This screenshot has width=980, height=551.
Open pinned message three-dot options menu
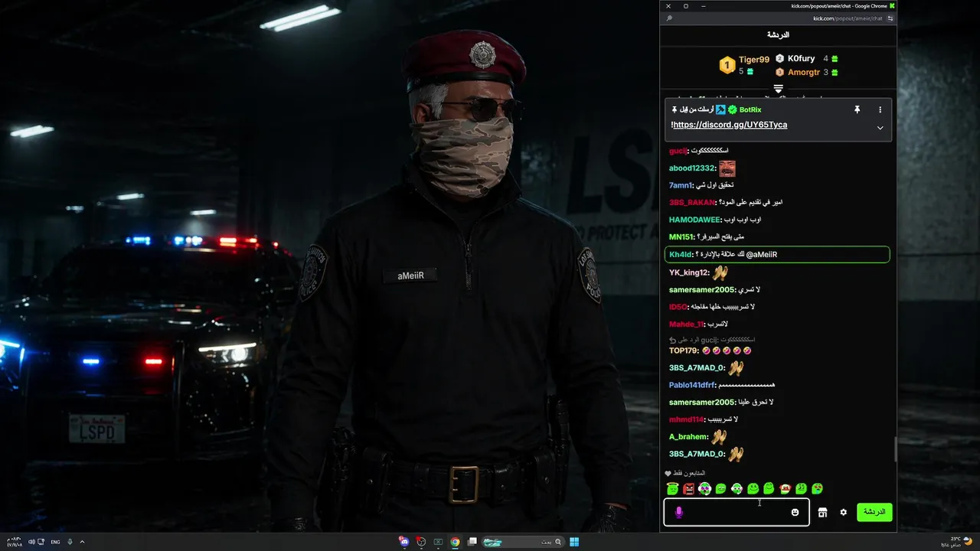(880, 109)
